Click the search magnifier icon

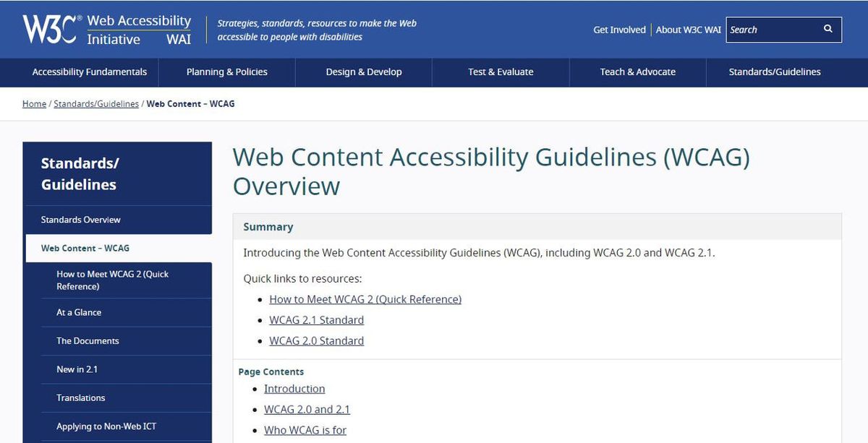(x=827, y=29)
